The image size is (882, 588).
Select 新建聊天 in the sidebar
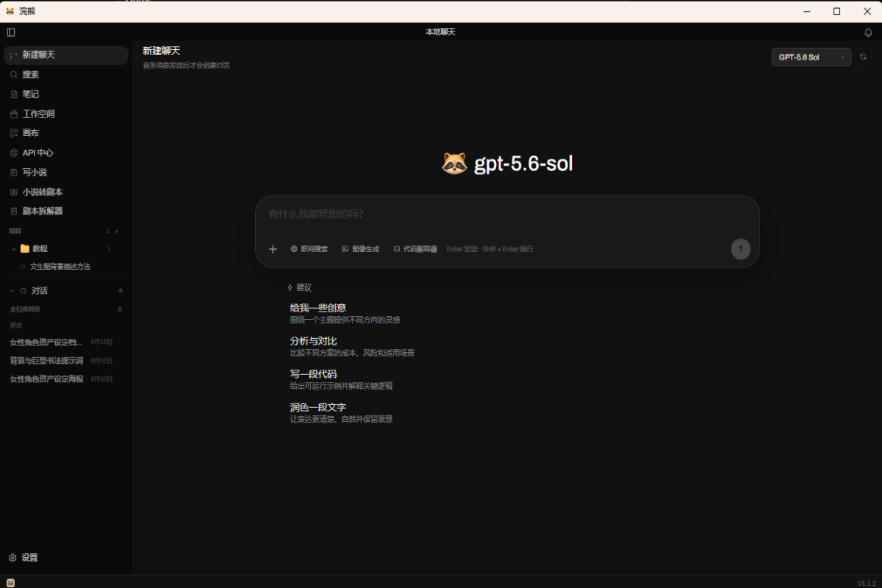(66, 55)
